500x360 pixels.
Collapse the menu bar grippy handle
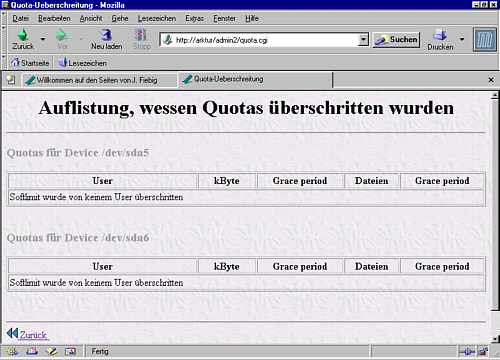[x=4, y=18]
